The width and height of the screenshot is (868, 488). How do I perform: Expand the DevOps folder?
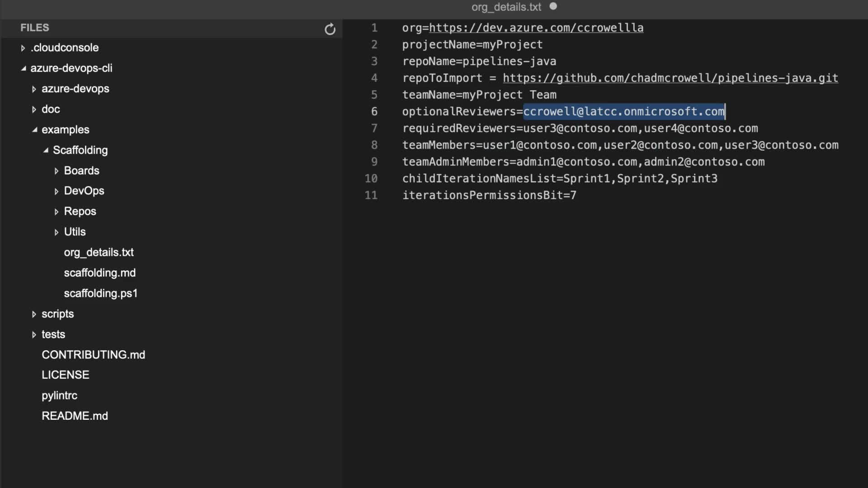pyautogui.click(x=84, y=191)
